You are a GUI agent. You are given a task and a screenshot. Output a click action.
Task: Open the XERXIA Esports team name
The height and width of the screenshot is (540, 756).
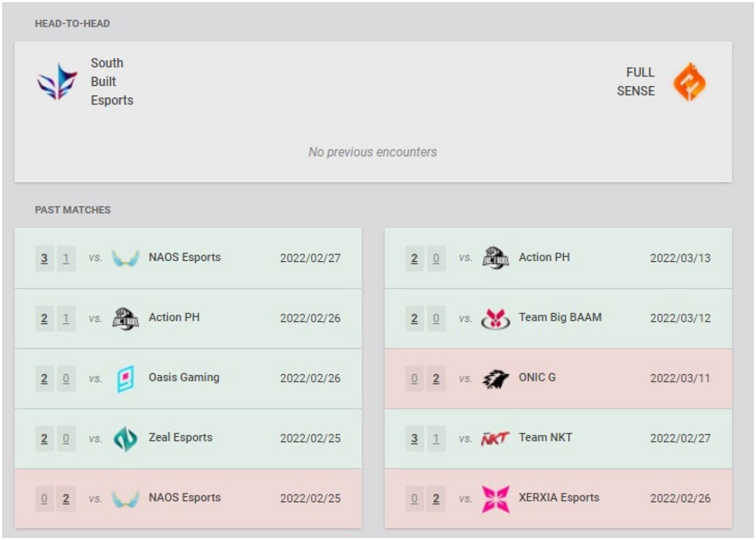pyautogui.click(x=559, y=497)
